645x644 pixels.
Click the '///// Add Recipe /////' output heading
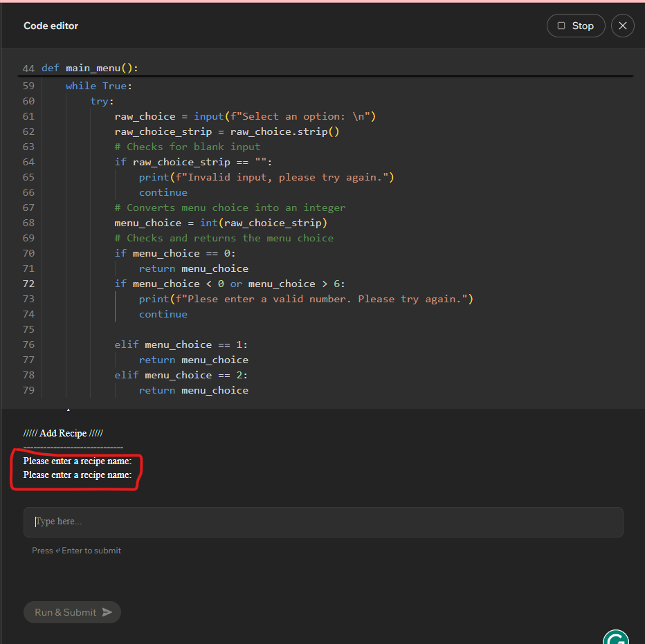63,433
